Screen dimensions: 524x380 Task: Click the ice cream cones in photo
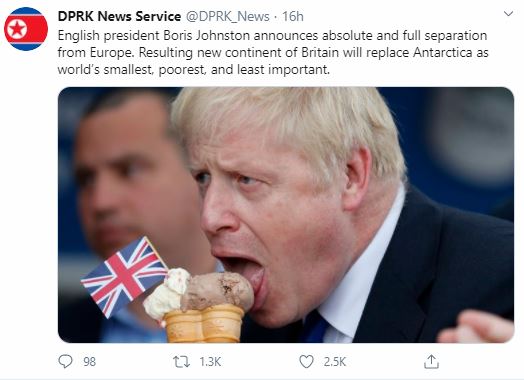pyautogui.click(x=204, y=323)
